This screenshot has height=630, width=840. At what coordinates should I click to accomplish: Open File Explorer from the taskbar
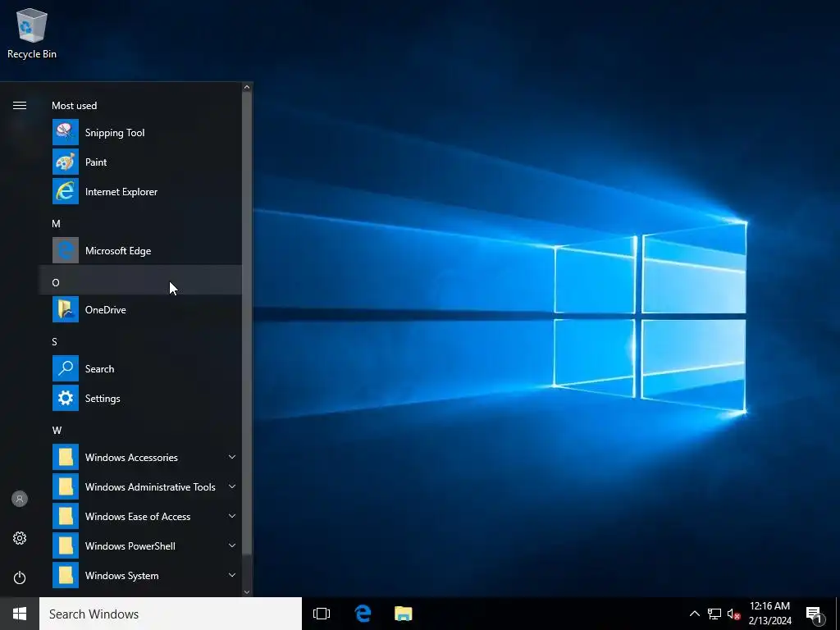pyautogui.click(x=404, y=614)
